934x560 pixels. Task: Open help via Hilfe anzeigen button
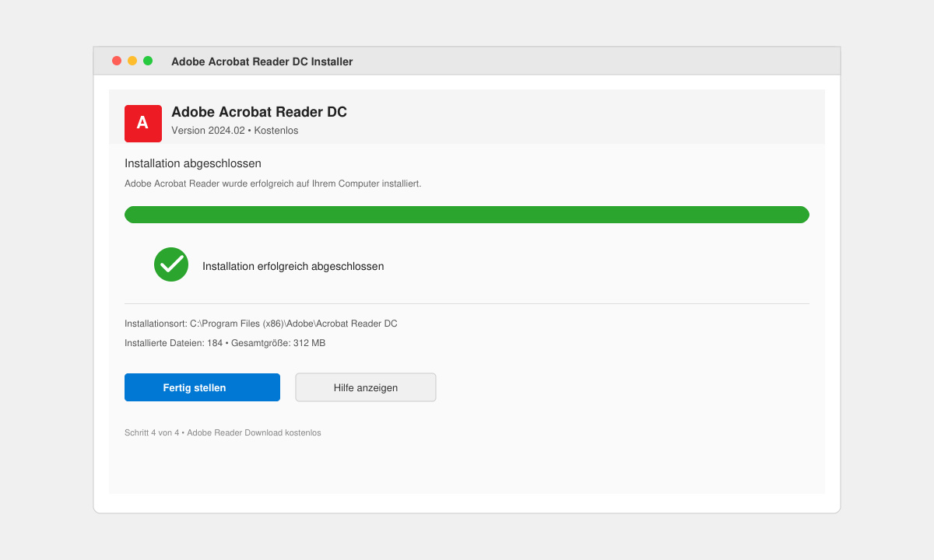[x=366, y=387]
